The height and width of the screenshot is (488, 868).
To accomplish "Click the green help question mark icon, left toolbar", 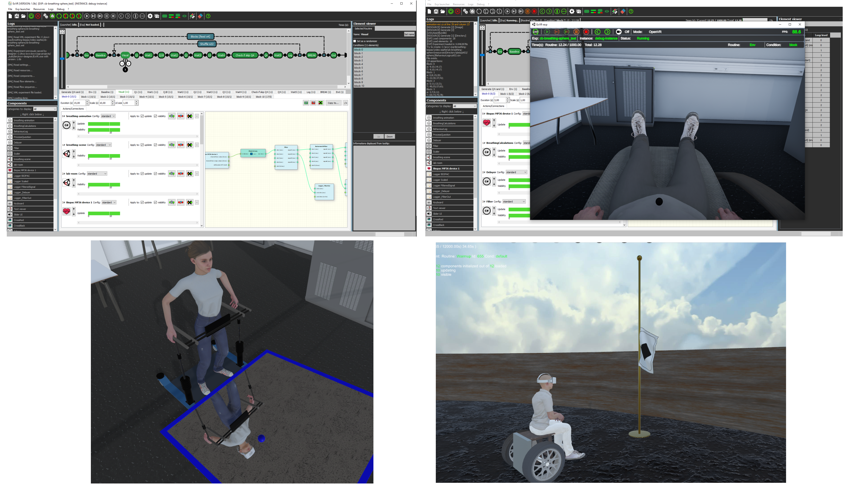I will click(x=208, y=16).
